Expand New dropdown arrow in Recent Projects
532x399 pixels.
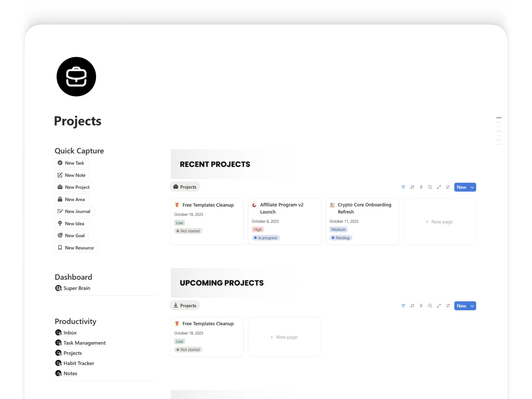pyautogui.click(x=472, y=188)
